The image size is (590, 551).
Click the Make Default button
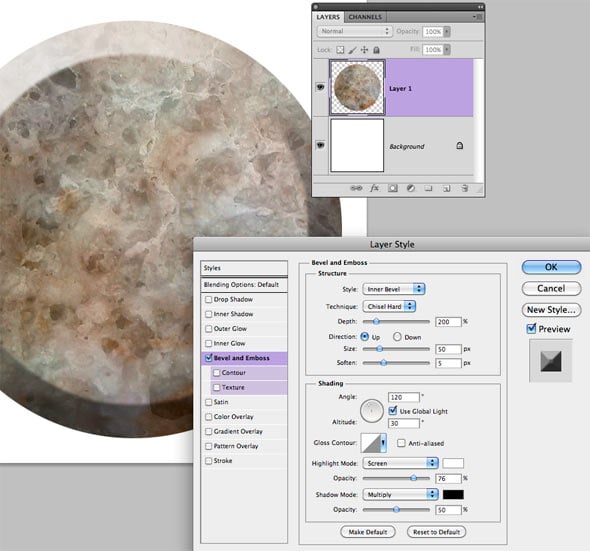coord(368,532)
